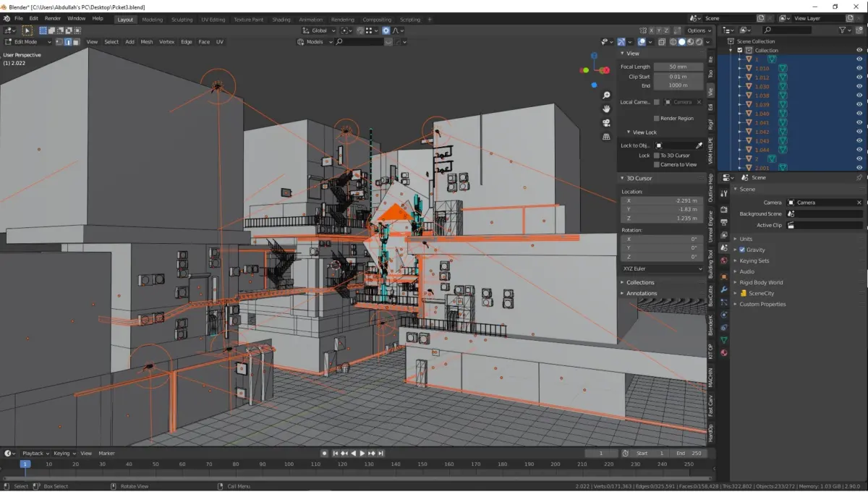Click the Focal Length 50 mm field
Screen dimensions: 868x492
pos(678,67)
